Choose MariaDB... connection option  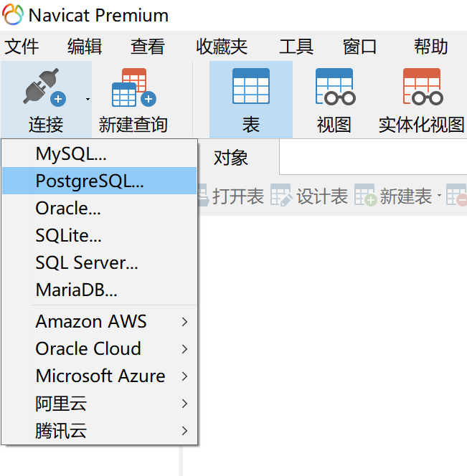(x=100, y=290)
